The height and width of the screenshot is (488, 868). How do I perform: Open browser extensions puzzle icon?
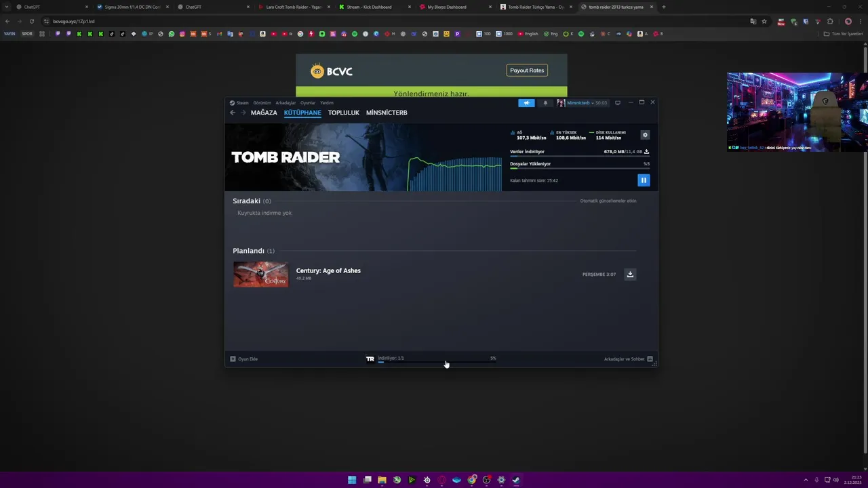(830, 21)
